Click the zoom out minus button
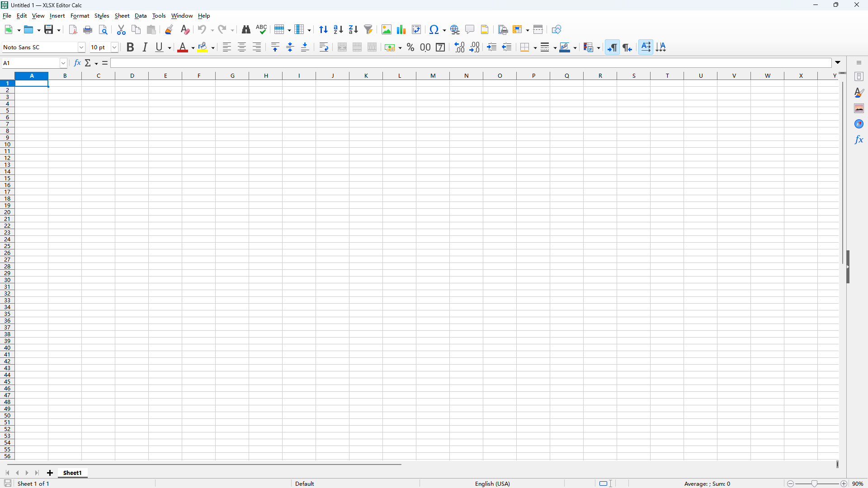This screenshot has width=868, height=488. point(790,483)
